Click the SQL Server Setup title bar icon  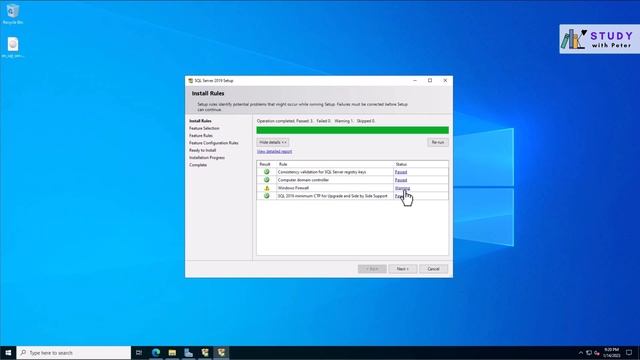190,81
